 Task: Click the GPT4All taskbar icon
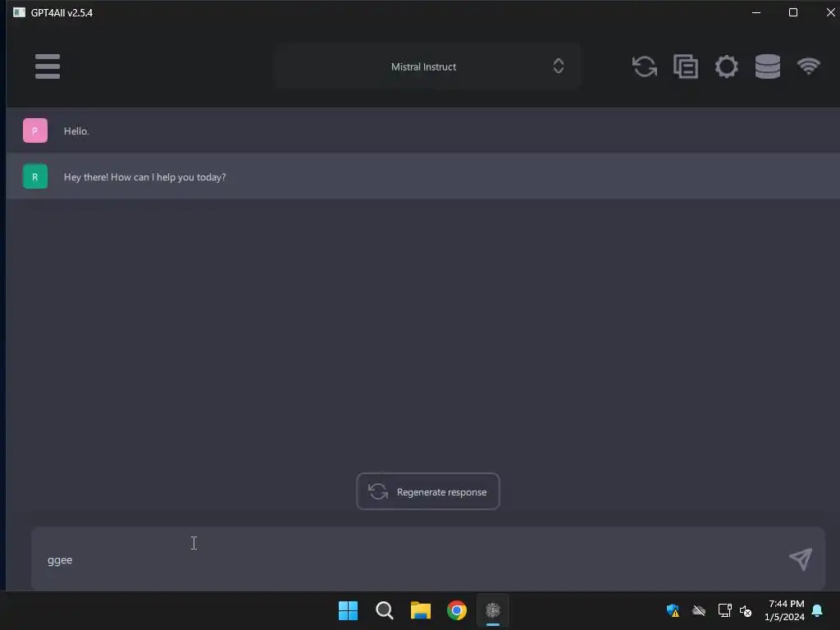(493, 610)
